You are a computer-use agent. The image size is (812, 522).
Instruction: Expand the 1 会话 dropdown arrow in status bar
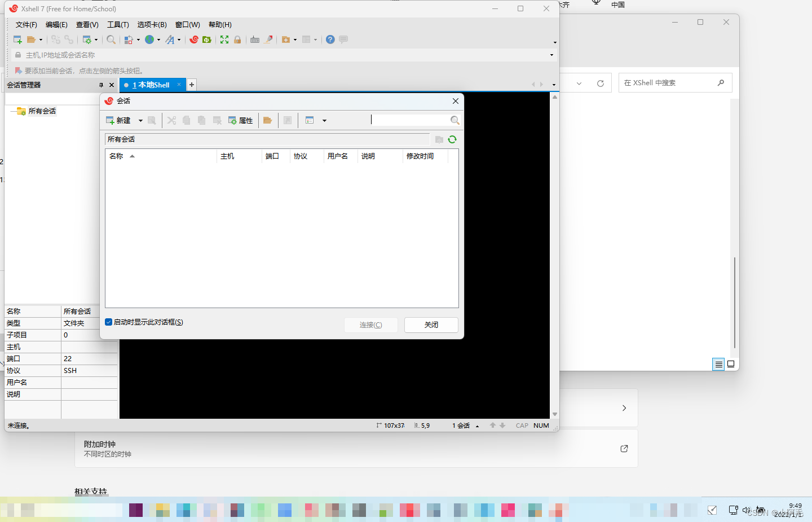click(477, 426)
